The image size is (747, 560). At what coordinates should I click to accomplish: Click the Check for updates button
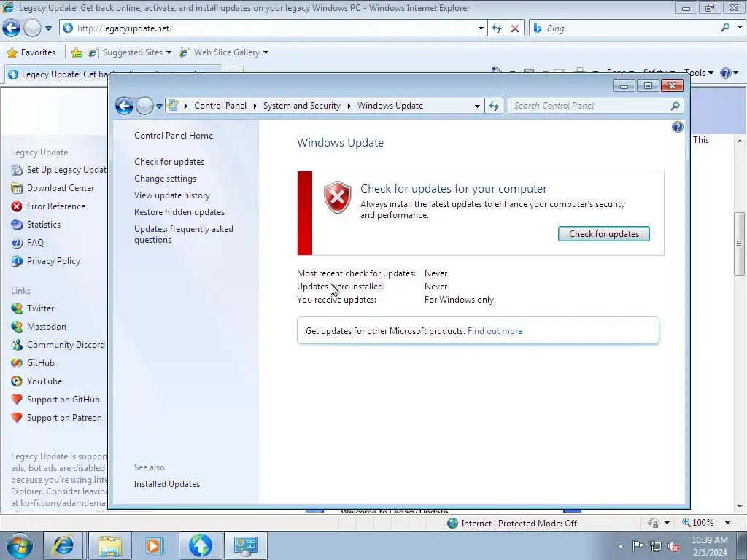pos(603,234)
